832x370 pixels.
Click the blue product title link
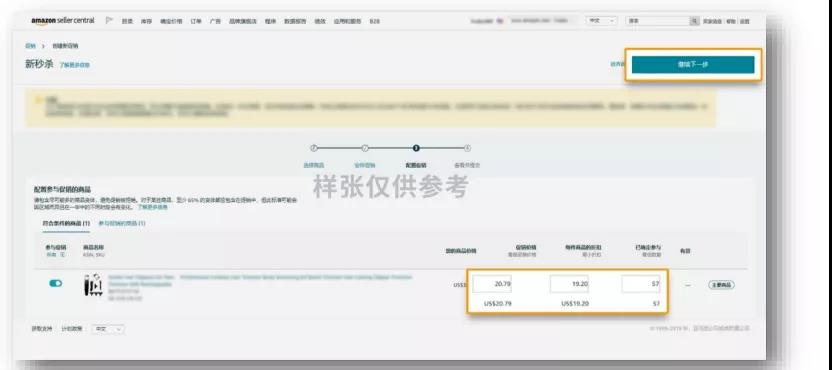click(260, 280)
